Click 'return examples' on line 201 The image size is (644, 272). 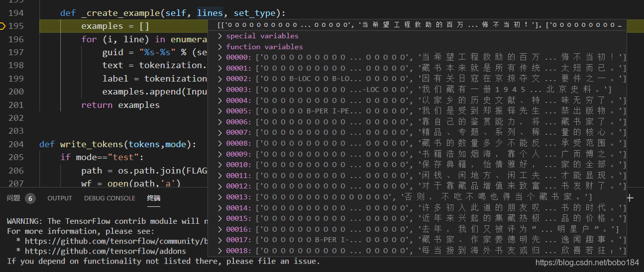[120, 105]
